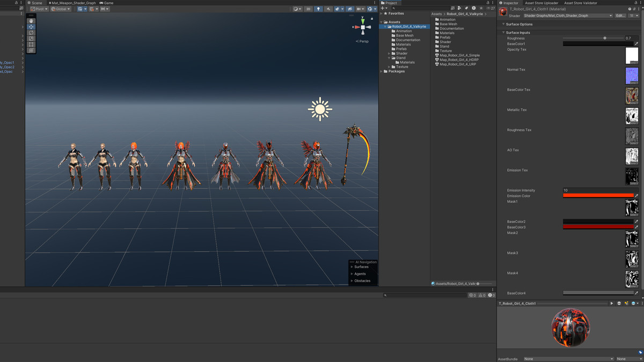Viewport: 644px width, 362px height.
Task: Toggle scene audio button
Action: (328, 9)
